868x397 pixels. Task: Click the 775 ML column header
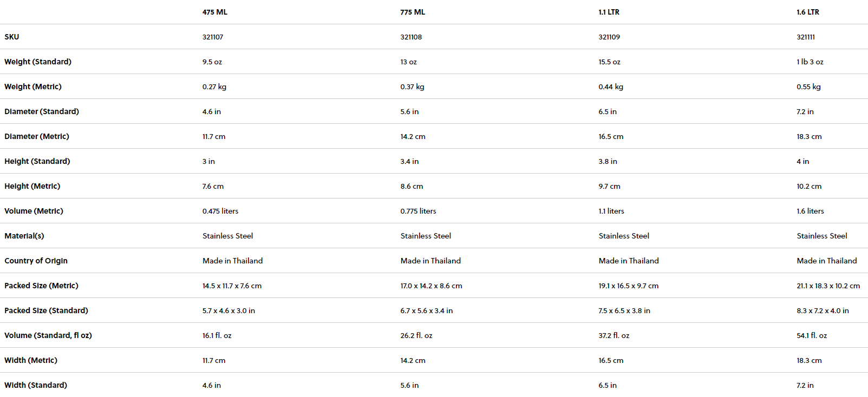(413, 12)
